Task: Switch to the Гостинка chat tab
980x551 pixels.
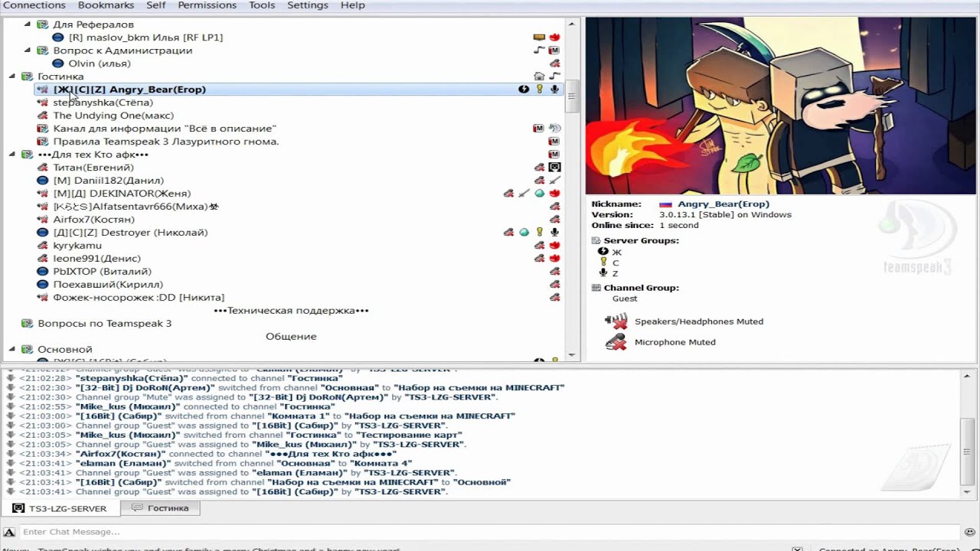Action: coord(160,508)
